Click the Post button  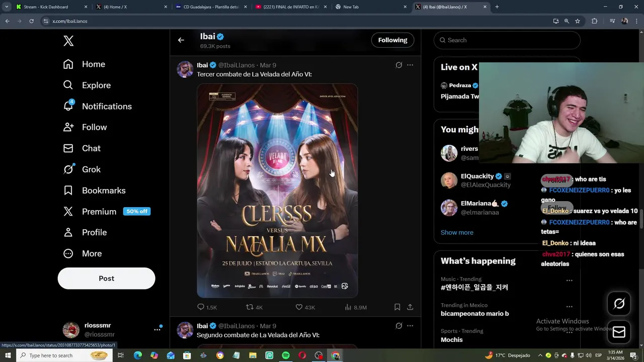click(x=106, y=279)
